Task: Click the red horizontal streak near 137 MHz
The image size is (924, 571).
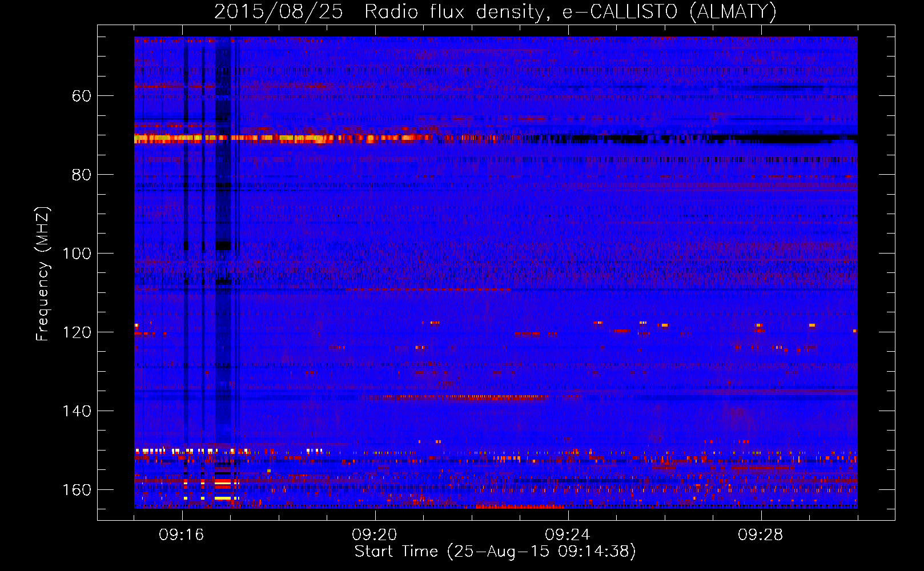Action: coord(457,397)
